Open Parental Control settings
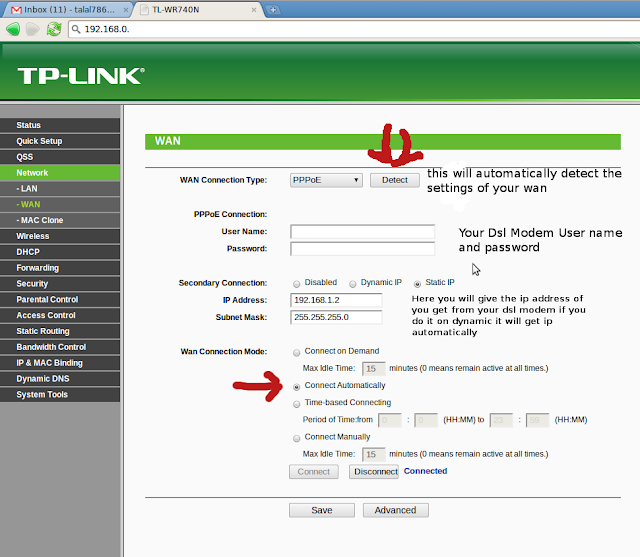Screen dimensions: 640x557 [60, 300]
